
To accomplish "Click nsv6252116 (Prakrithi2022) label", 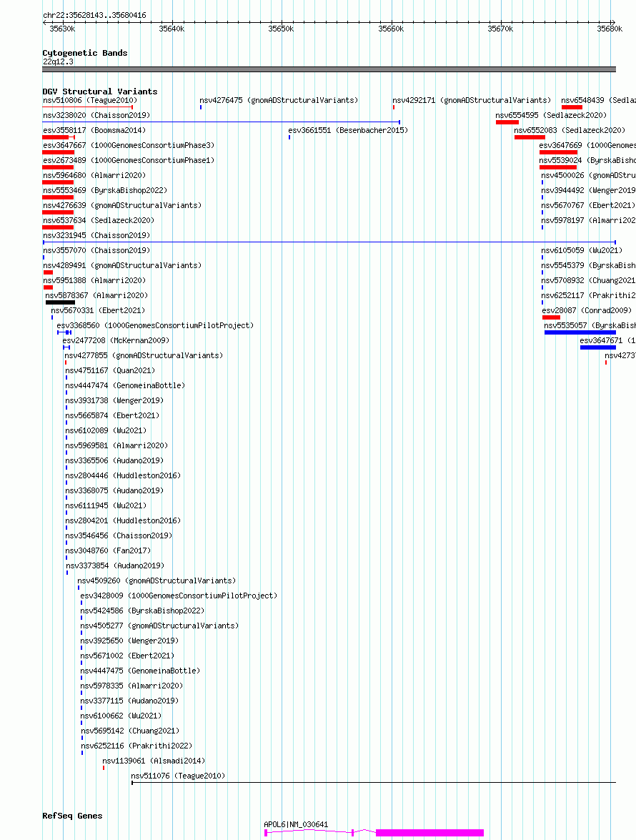I will (x=136, y=745).
